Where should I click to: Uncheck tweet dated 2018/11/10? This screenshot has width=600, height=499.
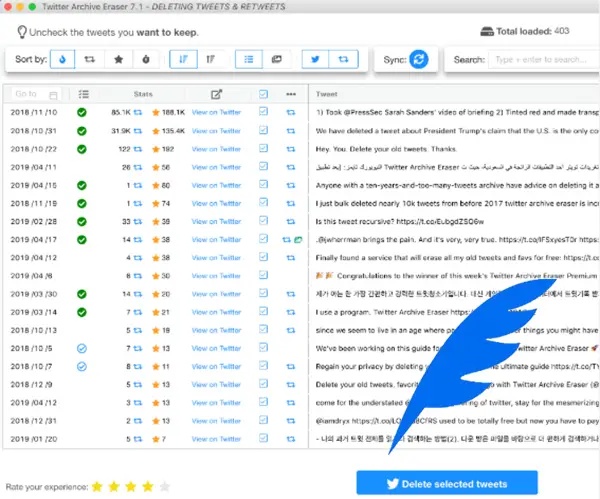tap(263, 111)
